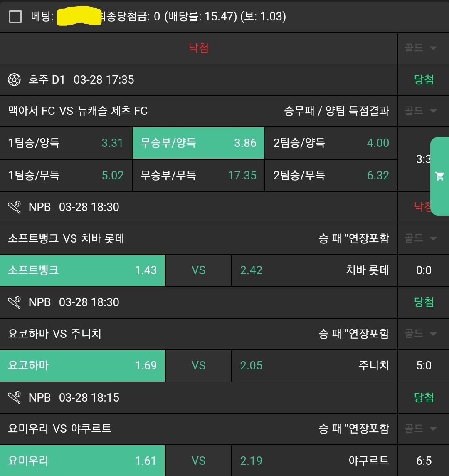This screenshot has width=449, height=476.
Task: Open the 골드 dropdown beside 낙첨 status
Action: coord(421,48)
